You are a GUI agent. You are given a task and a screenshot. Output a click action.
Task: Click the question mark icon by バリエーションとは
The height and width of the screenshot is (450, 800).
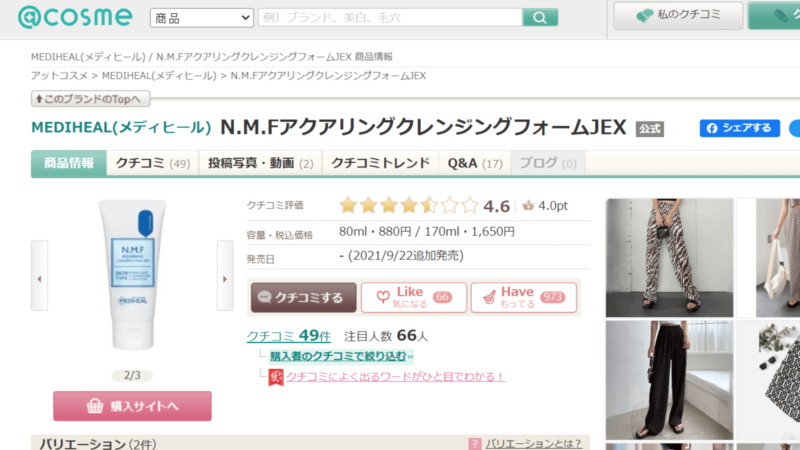pyautogui.click(x=474, y=444)
